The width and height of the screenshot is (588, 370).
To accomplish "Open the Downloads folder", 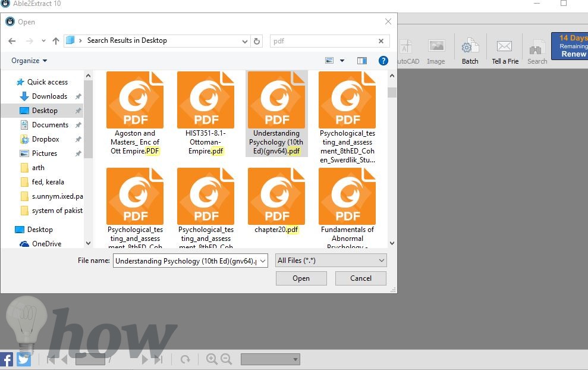I will [44, 96].
